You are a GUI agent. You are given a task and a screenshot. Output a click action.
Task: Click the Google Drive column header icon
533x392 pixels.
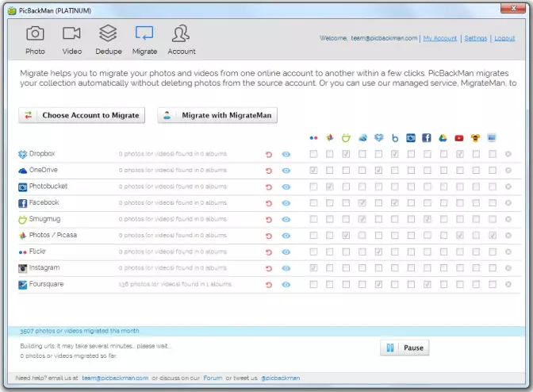(x=443, y=138)
